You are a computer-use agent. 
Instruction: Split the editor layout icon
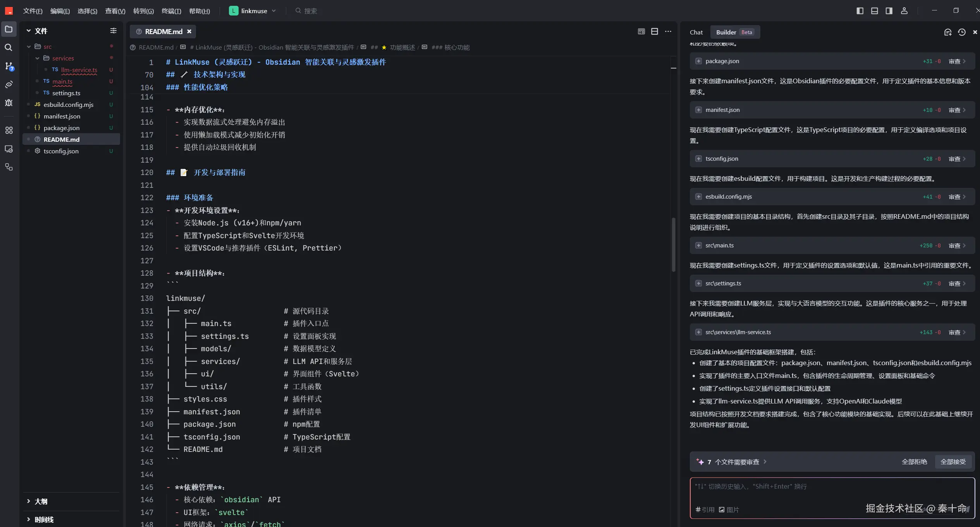point(654,31)
